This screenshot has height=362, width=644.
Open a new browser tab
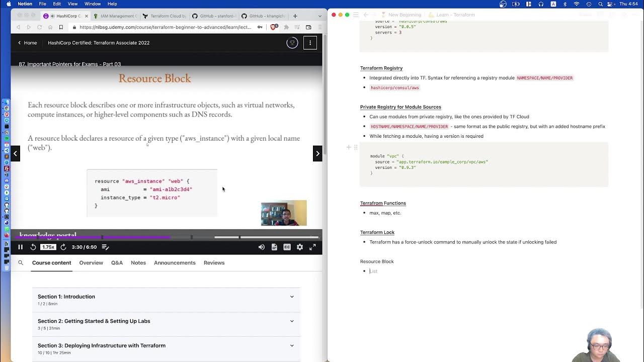(x=295, y=16)
